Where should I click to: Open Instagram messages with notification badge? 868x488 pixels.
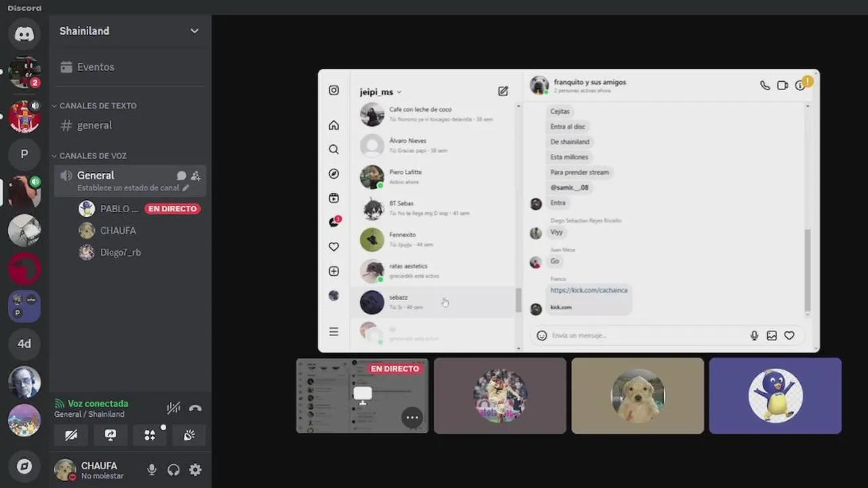click(334, 222)
